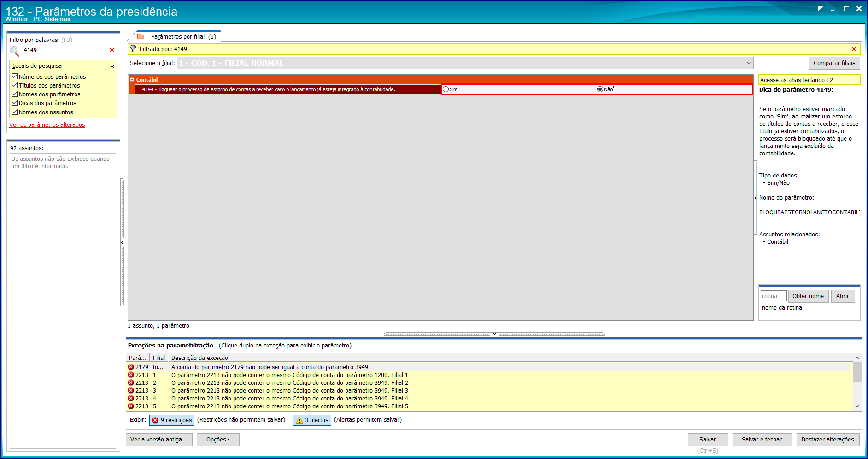868x459 pixels.
Task: Click the folder icon on Parâmetros por filial tab
Action: pyautogui.click(x=141, y=37)
